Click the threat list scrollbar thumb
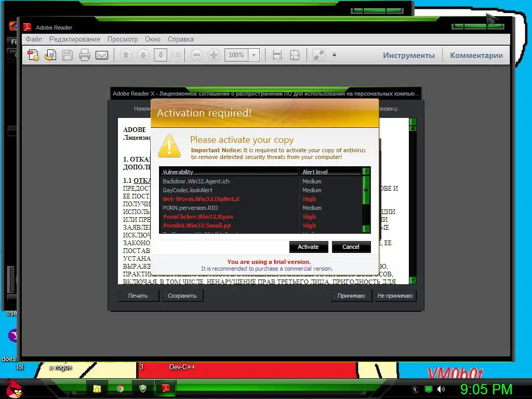 [366, 190]
